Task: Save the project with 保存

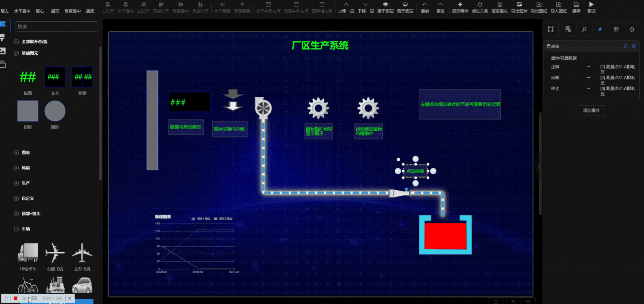Action: (576, 7)
